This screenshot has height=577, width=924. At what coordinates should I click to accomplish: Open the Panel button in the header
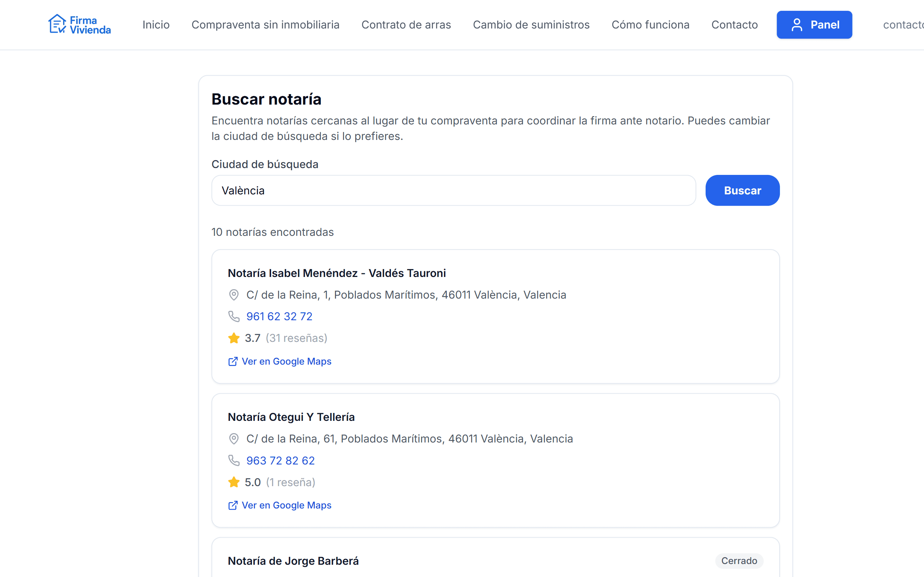tap(814, 25)
